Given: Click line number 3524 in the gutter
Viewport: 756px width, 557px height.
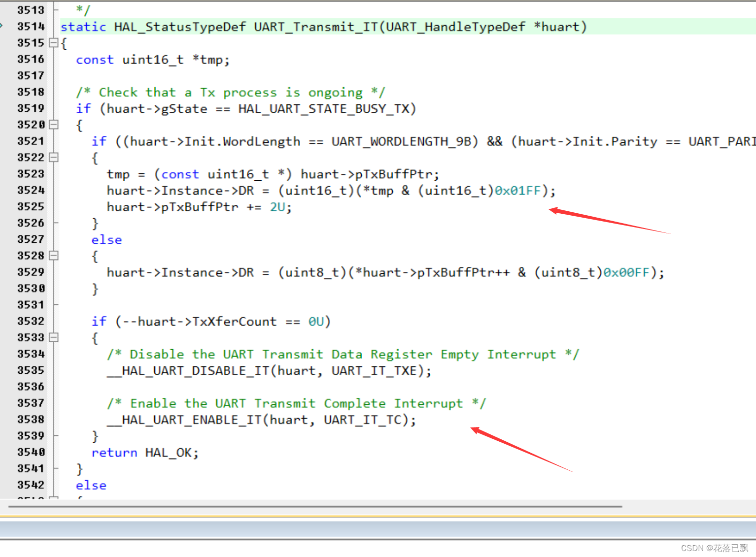Looking at the screenshot, I should (x=31, y=190).
